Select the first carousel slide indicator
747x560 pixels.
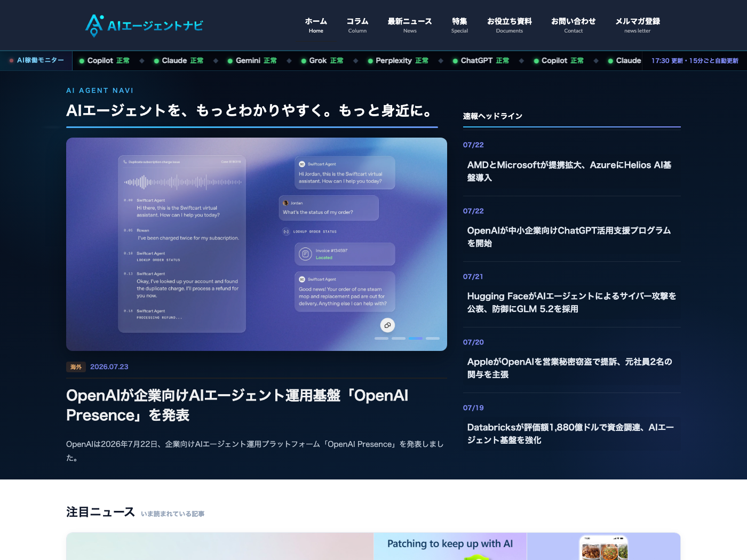(382, 338)
